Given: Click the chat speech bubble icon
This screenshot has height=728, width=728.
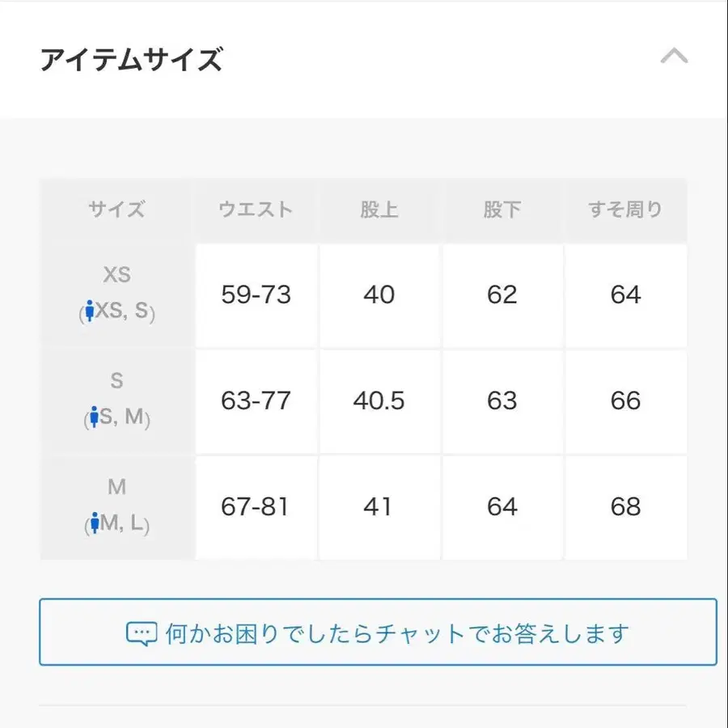Looking at the screenshot, I should (142, 632).
